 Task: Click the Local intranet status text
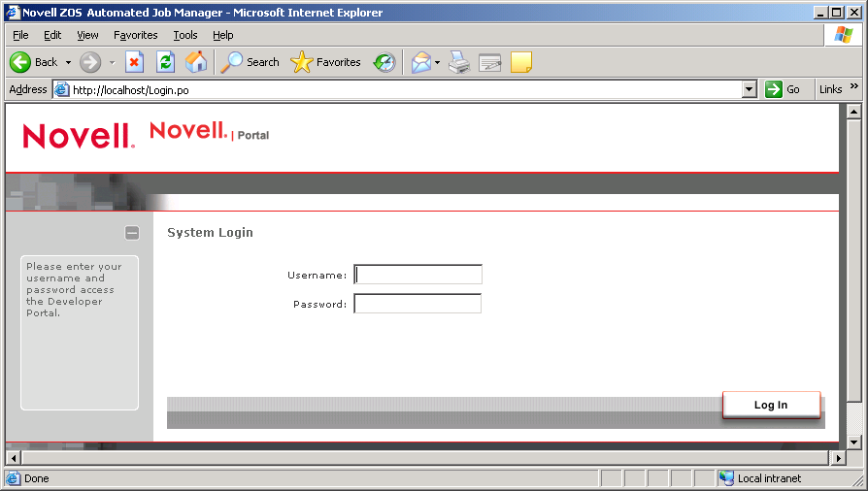click(x=769, y=478)
